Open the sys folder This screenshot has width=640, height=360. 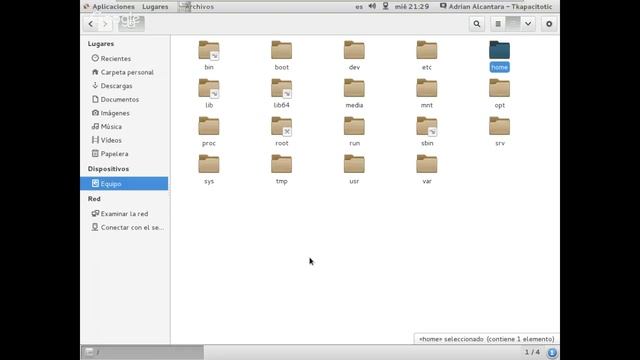pos(209,169)
